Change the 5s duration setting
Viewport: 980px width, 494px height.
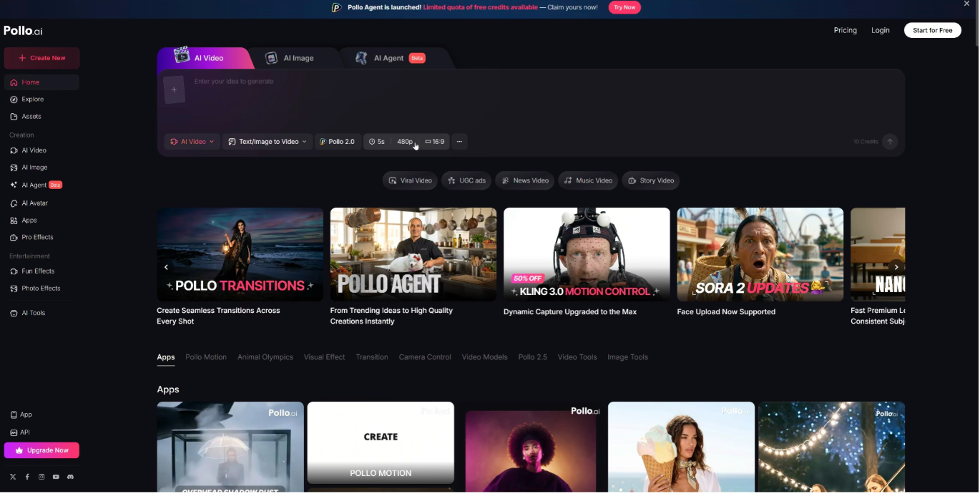[377, 142]
